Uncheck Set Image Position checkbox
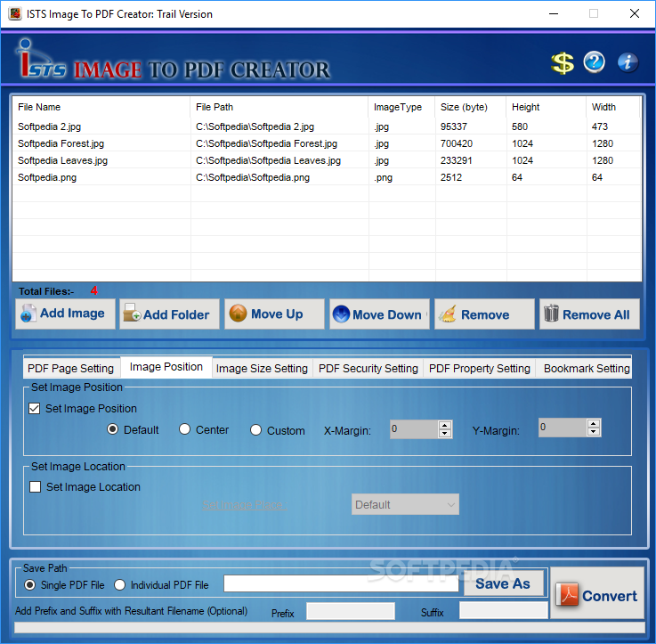 pyautogui.click(x=35, y=408)
